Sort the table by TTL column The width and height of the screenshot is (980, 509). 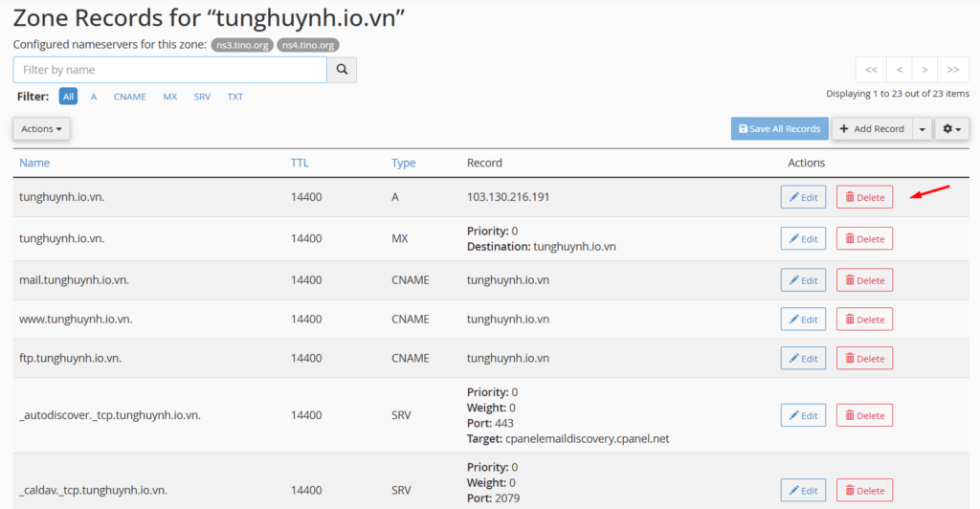click(300, 163)
